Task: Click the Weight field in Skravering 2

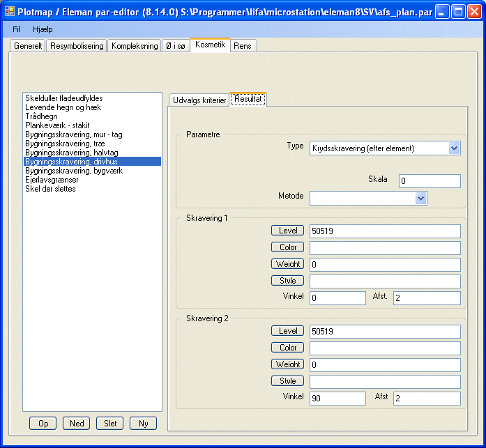Action: (385, 365)
